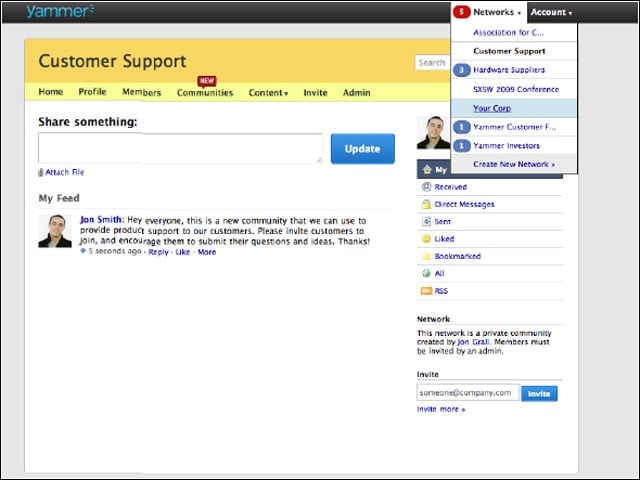Screen dimensions: 640x480
Task: Open the RSS feed link
Action: (x=441, y=291)
